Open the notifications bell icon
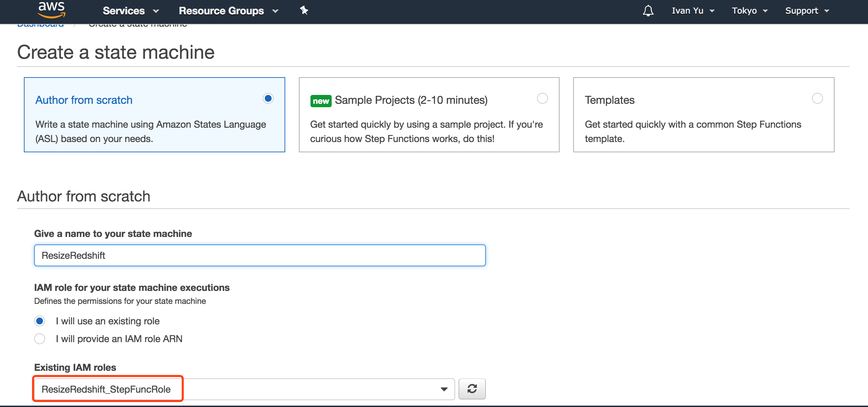This screenshot has width=868, height=407. [648, 11]
